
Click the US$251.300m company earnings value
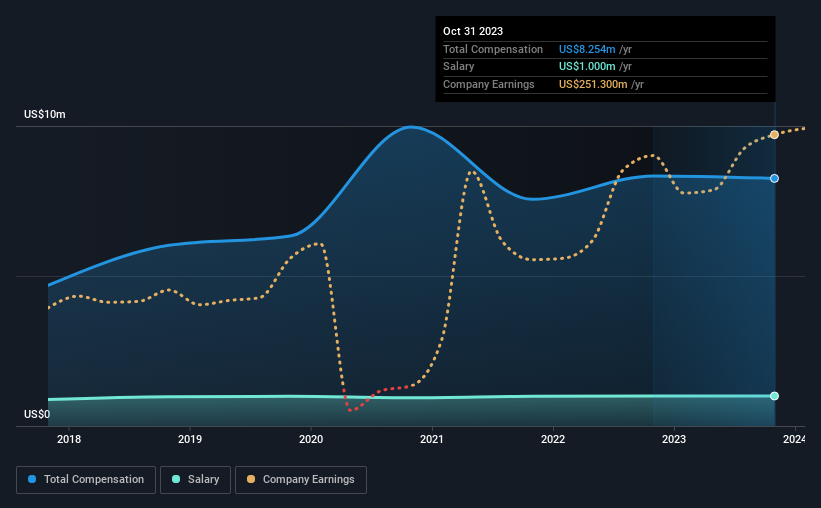(x=593, y=84)
